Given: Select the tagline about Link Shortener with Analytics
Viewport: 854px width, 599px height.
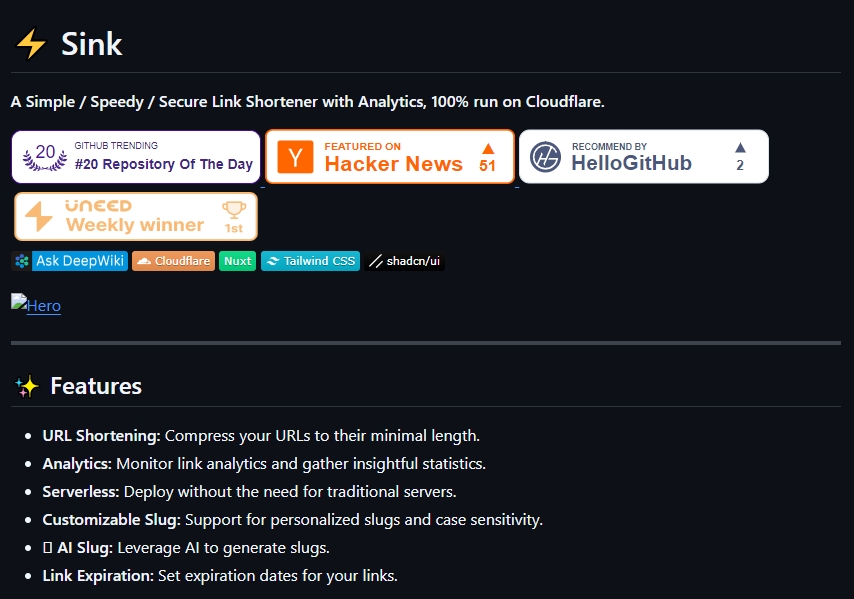Looking at the screenshot, I should point(307,102).
